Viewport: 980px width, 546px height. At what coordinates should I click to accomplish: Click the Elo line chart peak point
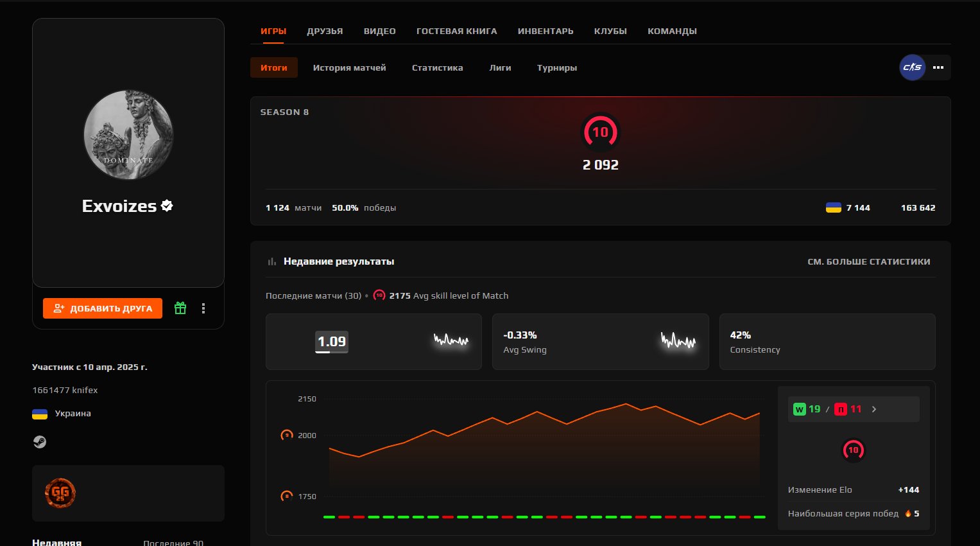(x=626, y=404)
